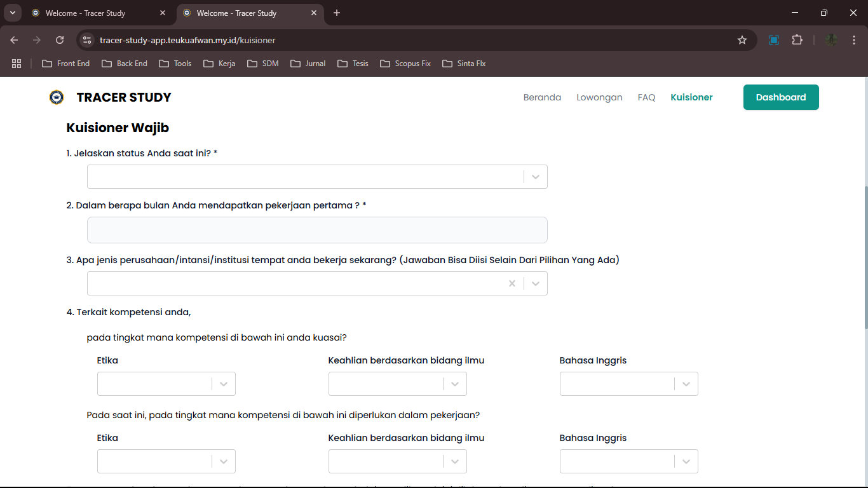Screen dimensions: 868x488
Task: Open the first Bahasa Inggris level dropdown
Action: pyautogui.click(x=686, y=384)
